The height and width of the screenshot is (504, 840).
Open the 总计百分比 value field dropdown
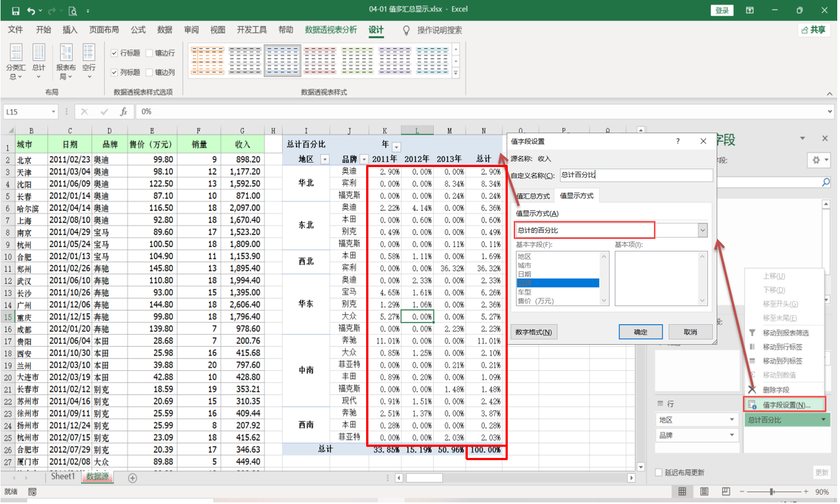823,420
